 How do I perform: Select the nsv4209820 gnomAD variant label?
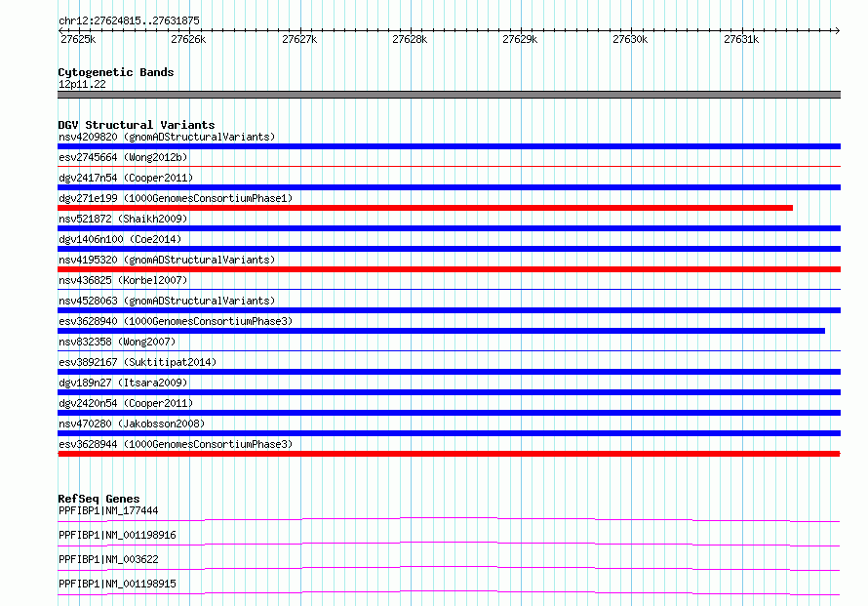pos(167,137)
